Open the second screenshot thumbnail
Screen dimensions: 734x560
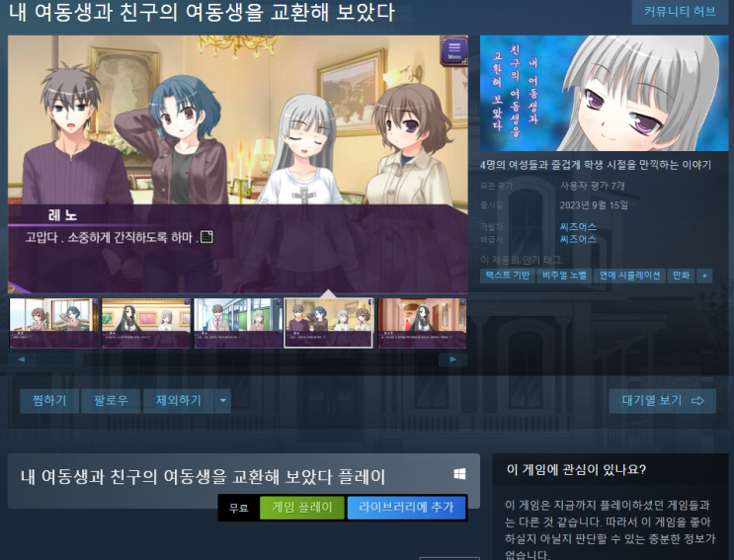click(x=146, y=323)
